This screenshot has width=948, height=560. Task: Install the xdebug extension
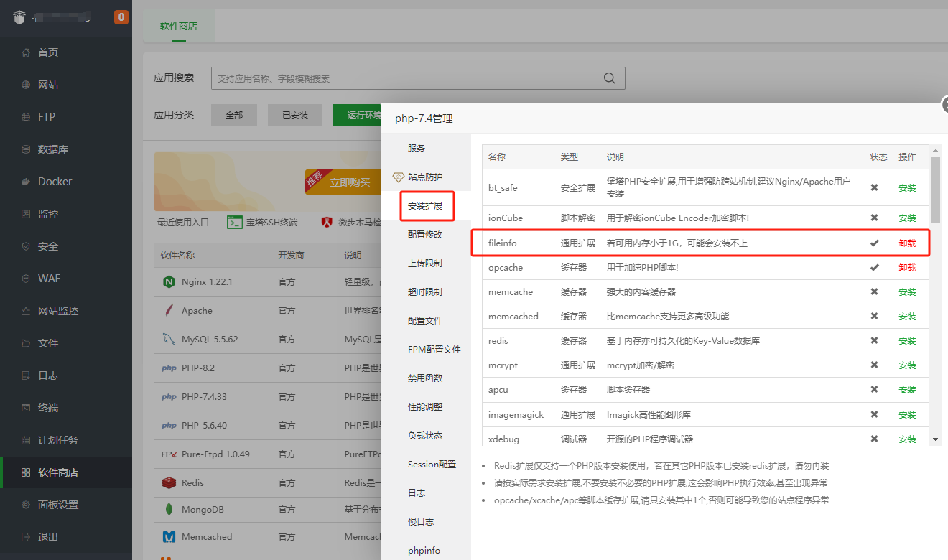click(907, 439)
